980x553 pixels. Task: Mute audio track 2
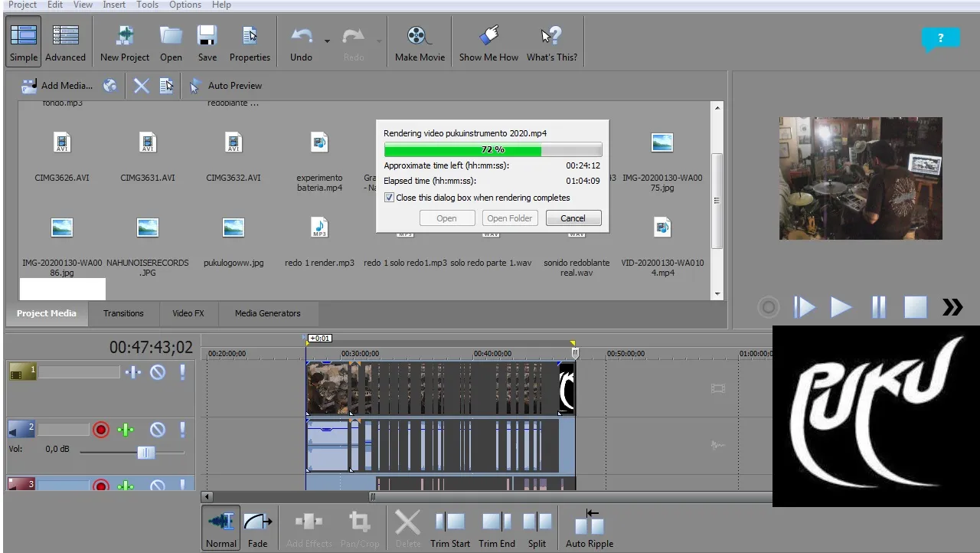pyautogui.click(x=158, y=430)
